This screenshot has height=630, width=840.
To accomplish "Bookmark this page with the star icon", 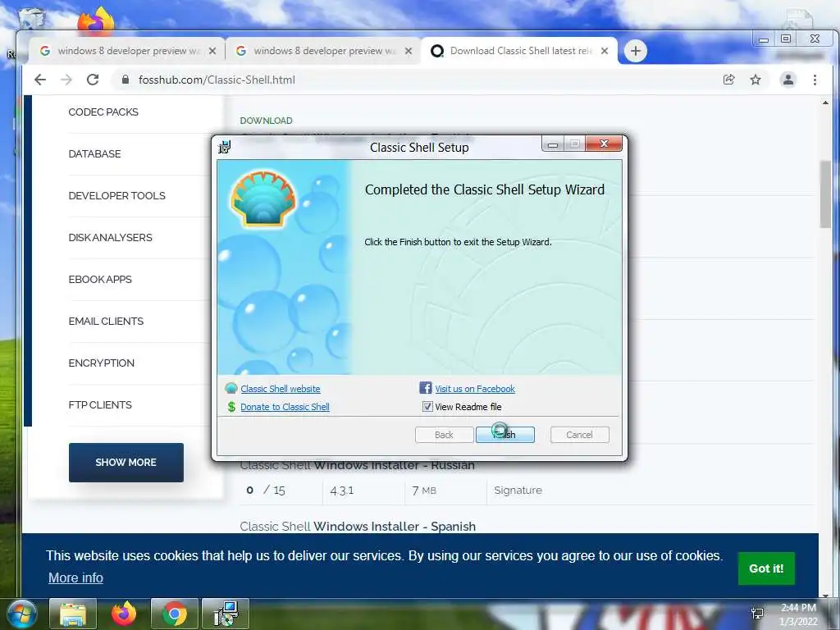I will 756,80.
